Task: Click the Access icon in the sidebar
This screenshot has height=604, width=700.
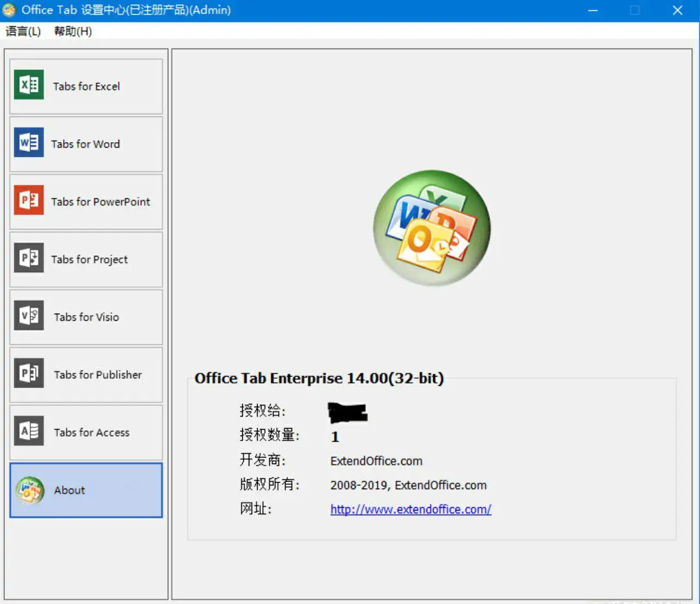Action: click(29, 431)
